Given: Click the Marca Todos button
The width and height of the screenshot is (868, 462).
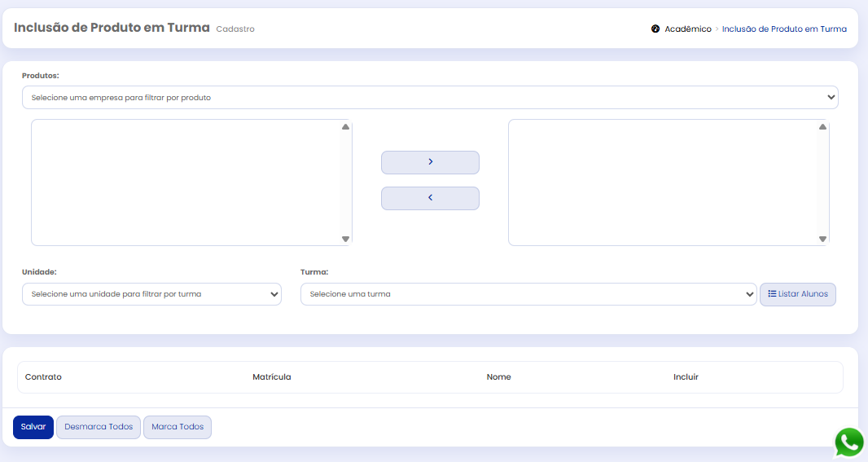Looking at the screenshot, I should coord(178,427).
